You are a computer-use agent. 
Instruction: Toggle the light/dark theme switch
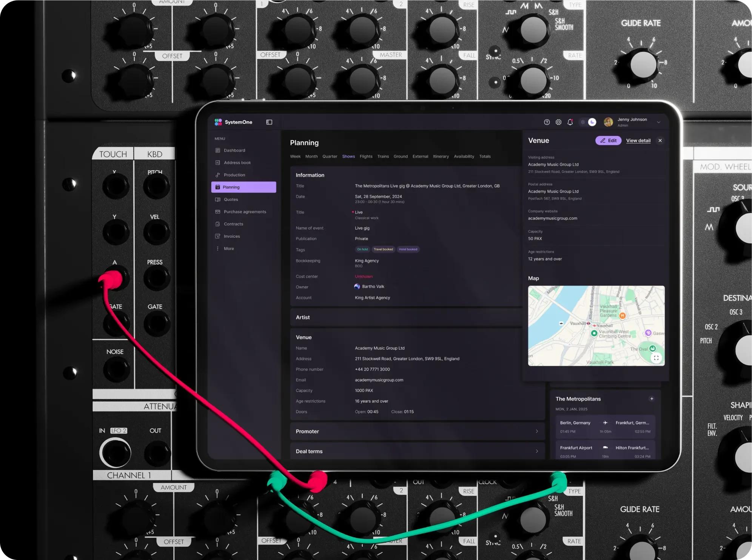588,122
